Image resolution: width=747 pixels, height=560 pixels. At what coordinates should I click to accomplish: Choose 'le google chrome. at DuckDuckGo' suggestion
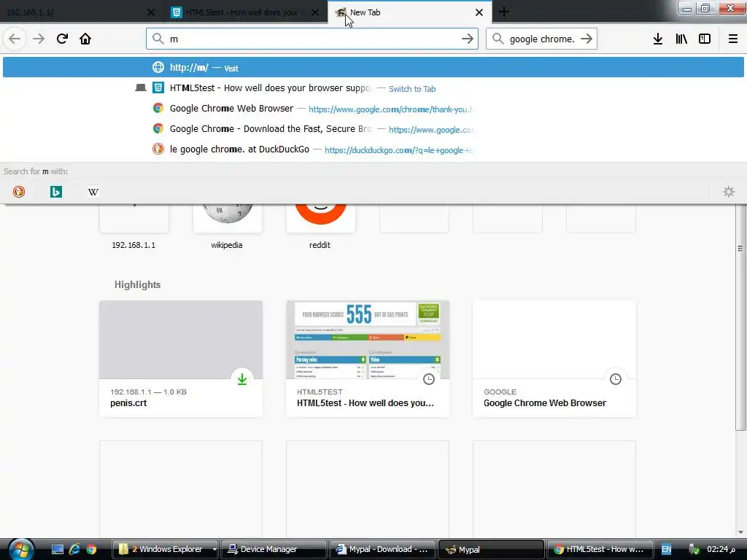373,149
